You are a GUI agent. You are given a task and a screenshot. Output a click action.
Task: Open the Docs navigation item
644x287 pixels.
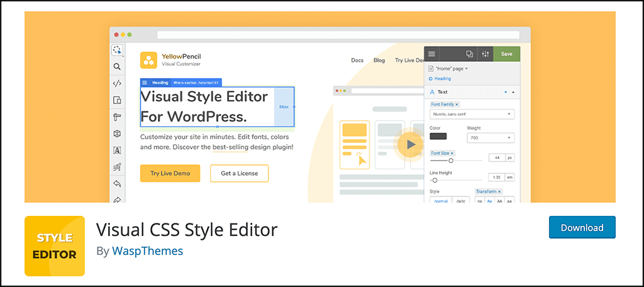[357, 60]
